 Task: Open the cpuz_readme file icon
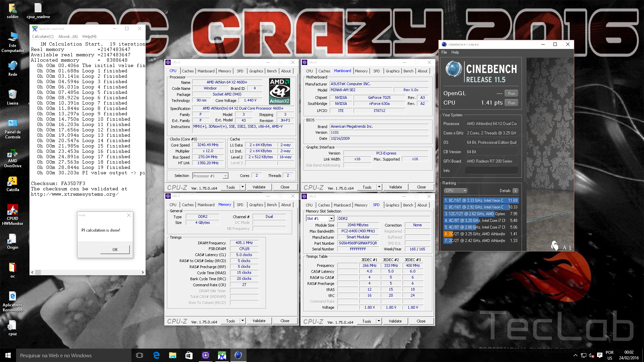click(x=38, y=11)
